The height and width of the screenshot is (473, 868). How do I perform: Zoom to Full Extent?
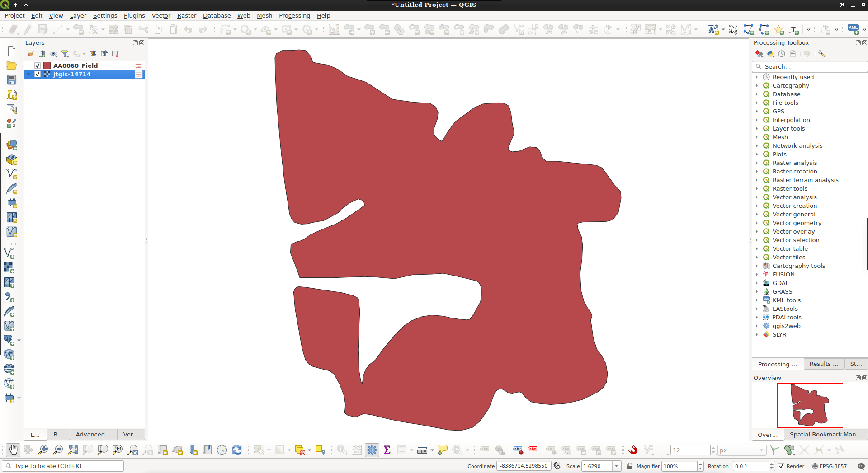click(72, 450)
